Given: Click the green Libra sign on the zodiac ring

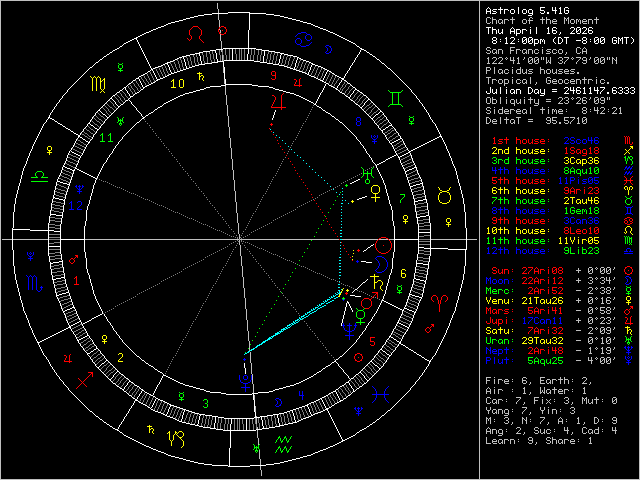Looking at the screenshot, I should pos(40,177).
